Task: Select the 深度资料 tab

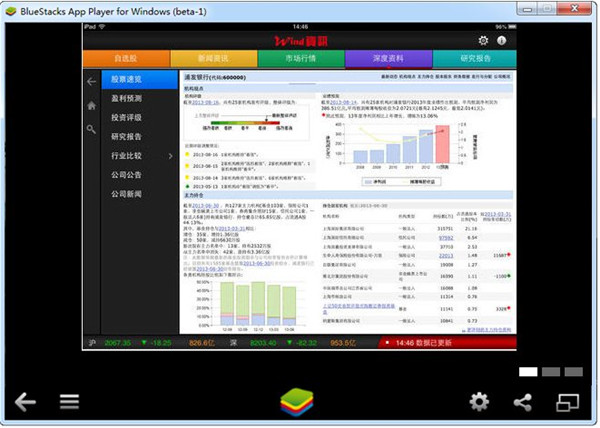Action: click(388, 59)
